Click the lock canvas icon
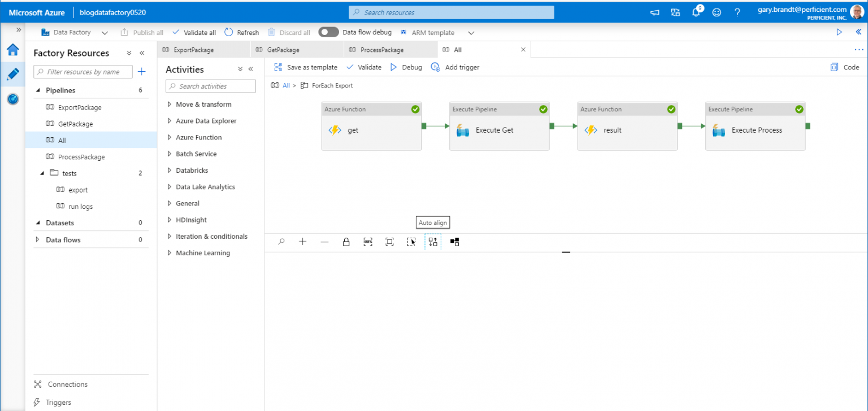This screenshot has width=868, height=411. click(346, 242)
